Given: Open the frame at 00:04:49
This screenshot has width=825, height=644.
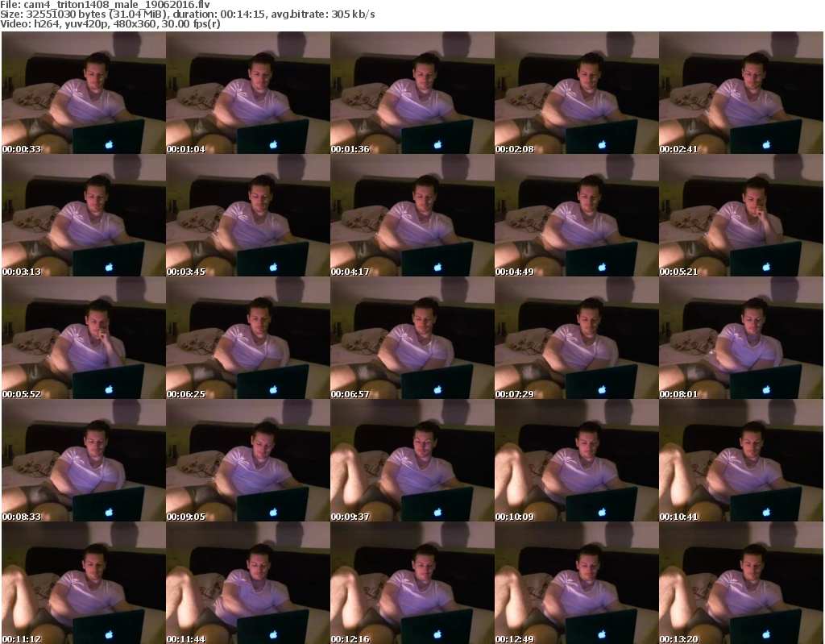Looking at the screenshot, I should [x=577, y=215].
